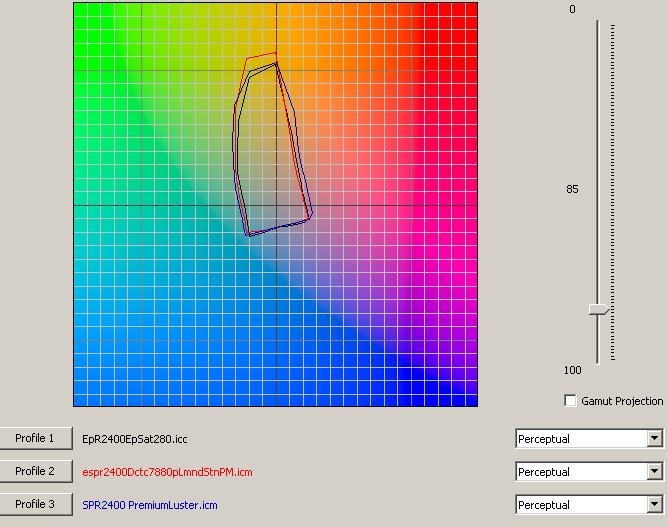Click the slider label 100
This screenshot has width=667, height=527.
(572, 370)
